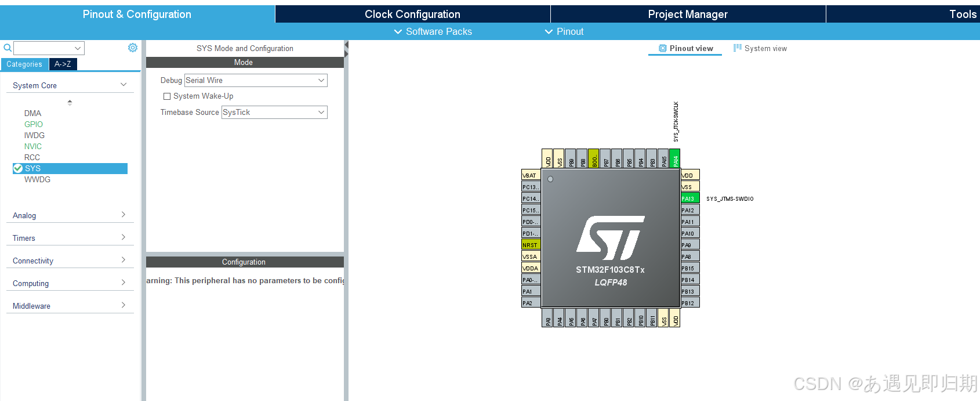The width and height of the screenshot is (980, 401).
Task: Select NVIC in System Core list
Action: [33, 146]
